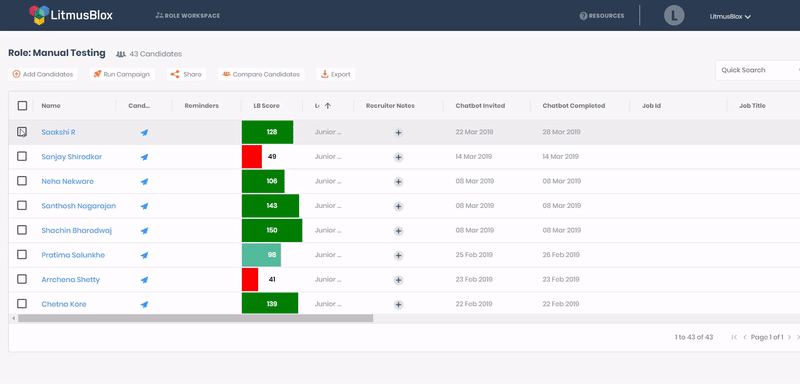Select the Shachin Bharadwaj row checkbox
The image size is (800, 384).
(x=22, y=230)
